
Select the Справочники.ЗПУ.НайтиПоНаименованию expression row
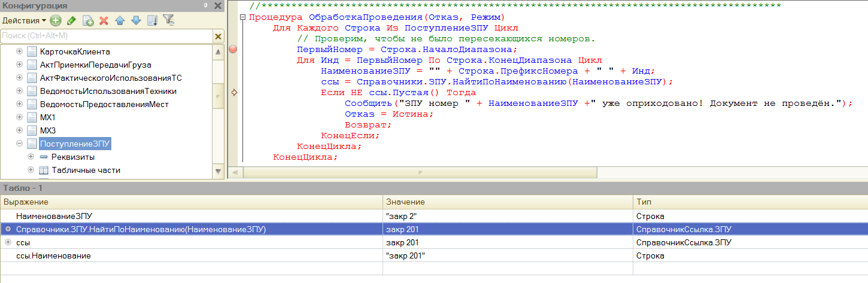point(434,229)
